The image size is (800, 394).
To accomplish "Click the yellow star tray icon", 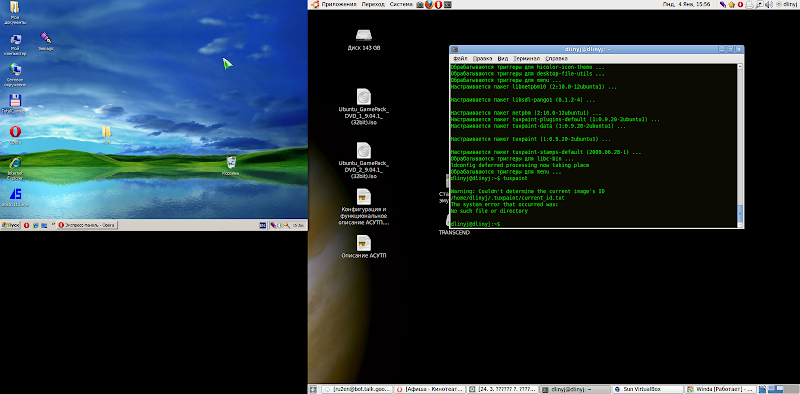I will 731,5.
